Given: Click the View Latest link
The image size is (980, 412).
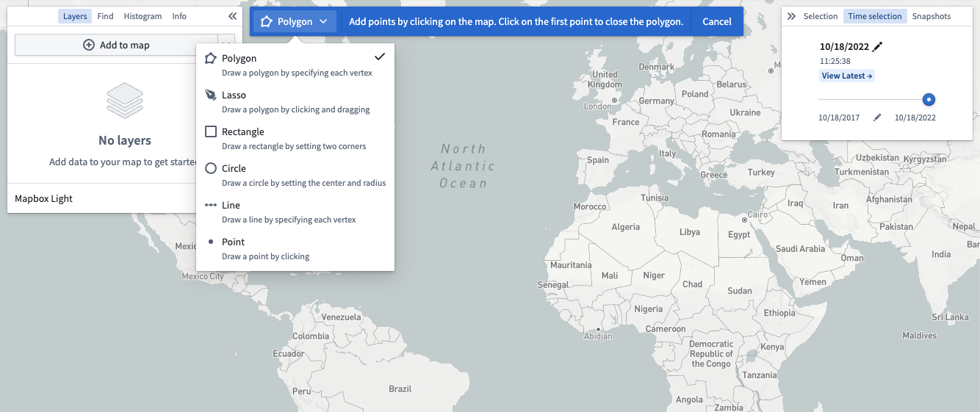Looking at the screenshot, I should [847, 76].
